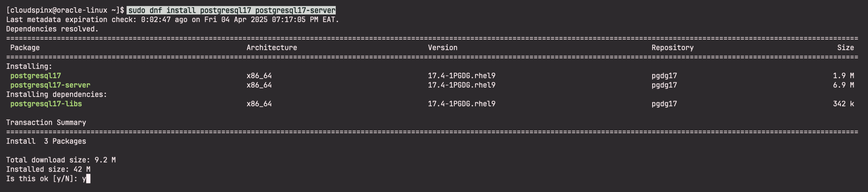
Task: Click the Version column header
Action: tap(442, 48)
